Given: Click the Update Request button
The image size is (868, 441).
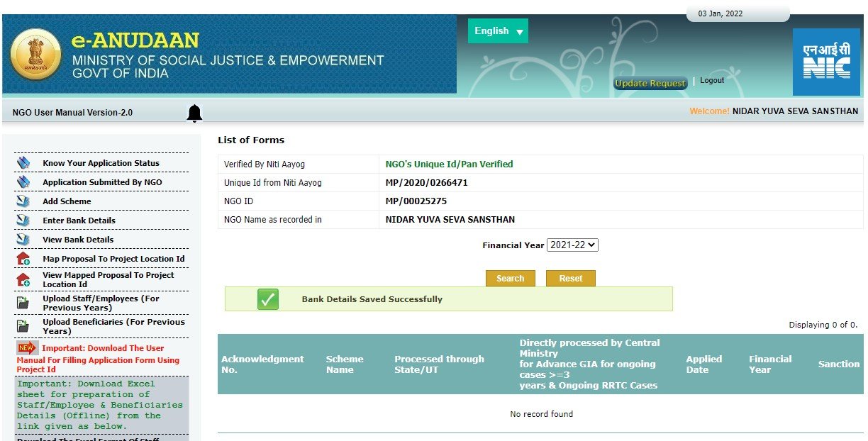Looking at the screenshot, I should click(x=650, y=83).
